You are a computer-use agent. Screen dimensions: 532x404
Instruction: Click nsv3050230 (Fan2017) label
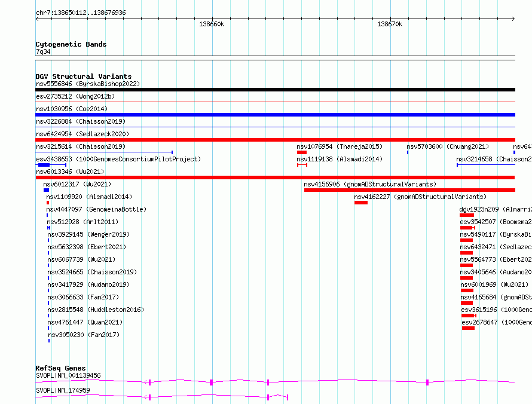tap(84, 335)
